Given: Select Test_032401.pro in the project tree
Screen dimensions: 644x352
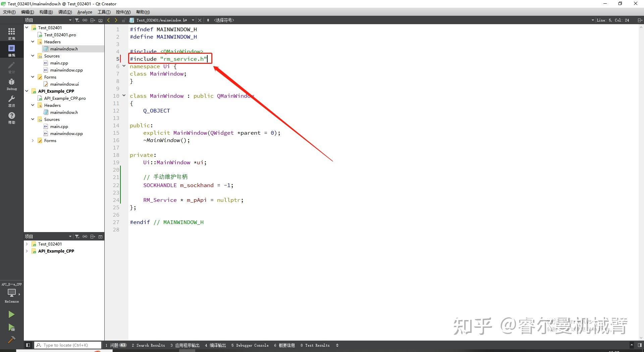Looking at the screenshot, I should click(60, 35).
